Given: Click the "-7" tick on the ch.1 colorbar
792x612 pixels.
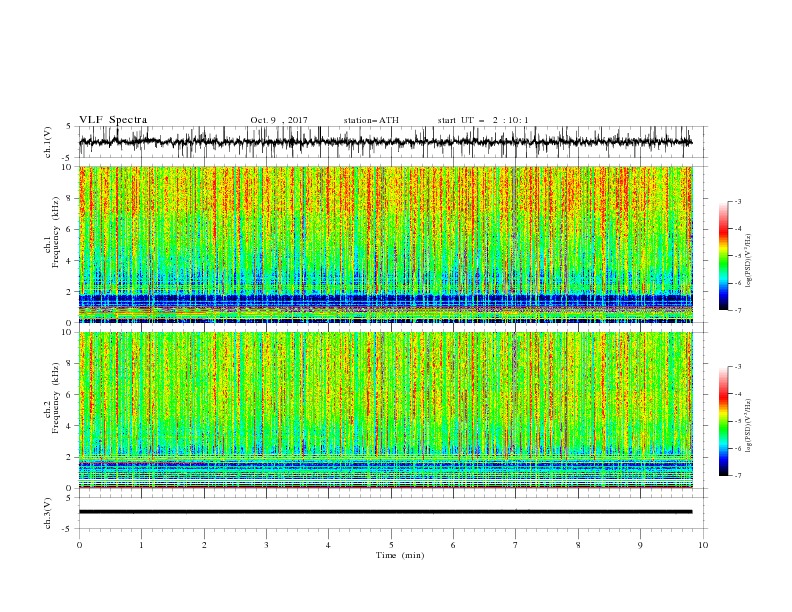Looking at the screenshot, I should (737, 310).
